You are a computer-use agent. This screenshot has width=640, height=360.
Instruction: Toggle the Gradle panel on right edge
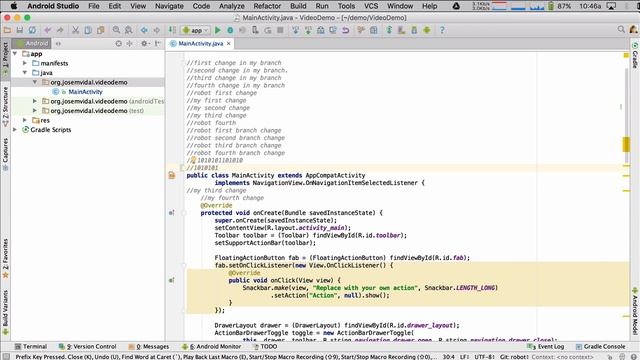(x=635, y=55)
